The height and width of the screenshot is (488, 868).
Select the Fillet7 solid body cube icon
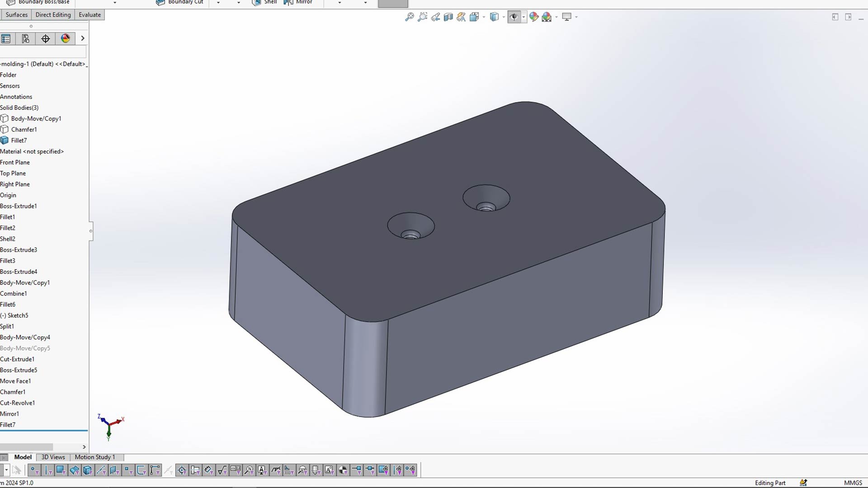click(x=5, y=141)
